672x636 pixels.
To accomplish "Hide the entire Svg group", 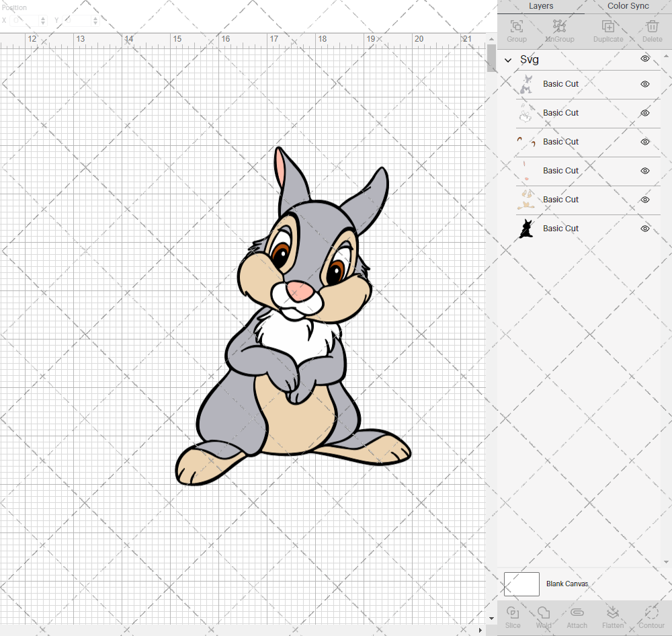I will (644, 59).
